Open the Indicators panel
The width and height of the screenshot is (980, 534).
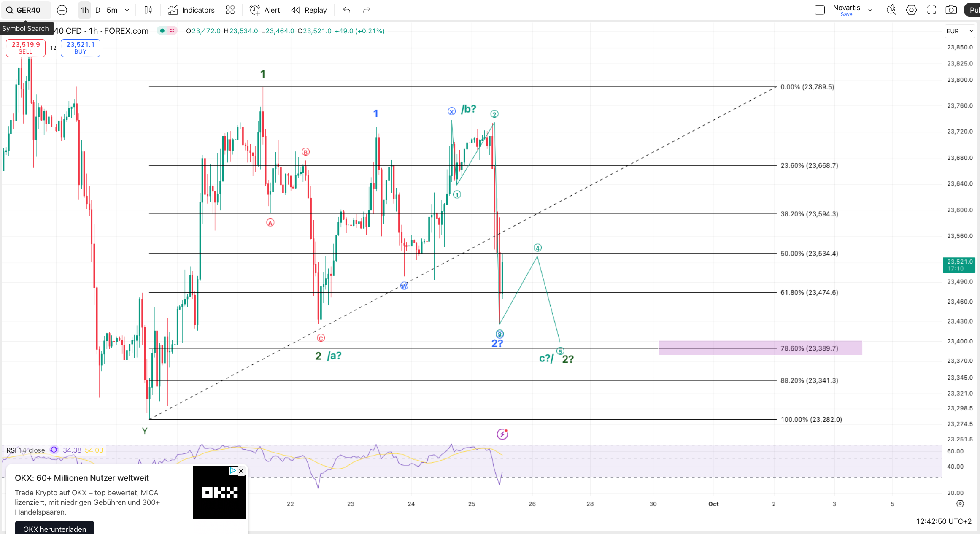point(192,10)
